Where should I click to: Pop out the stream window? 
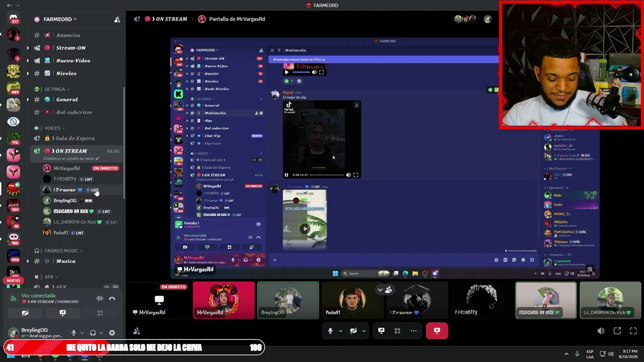click(617, 331)
